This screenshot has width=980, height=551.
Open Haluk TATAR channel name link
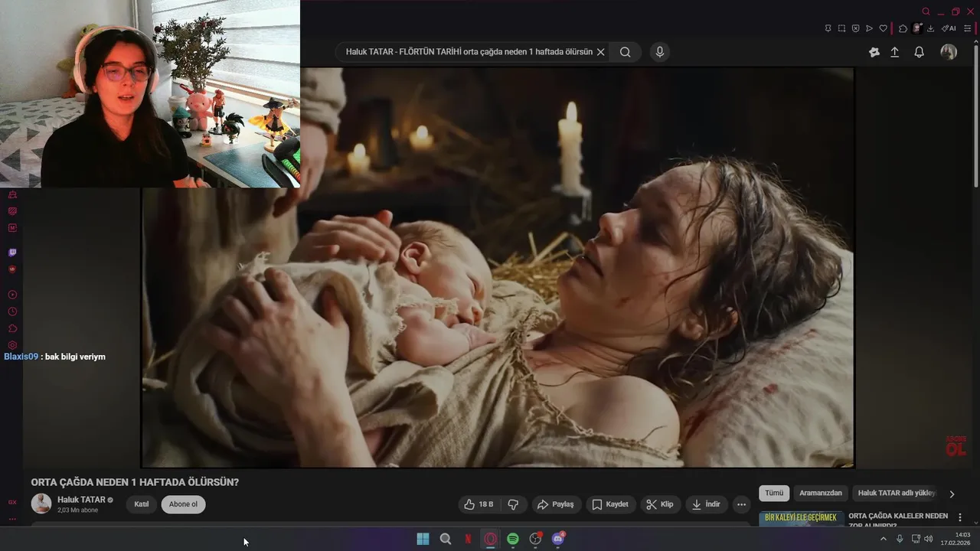pos(81,500)
